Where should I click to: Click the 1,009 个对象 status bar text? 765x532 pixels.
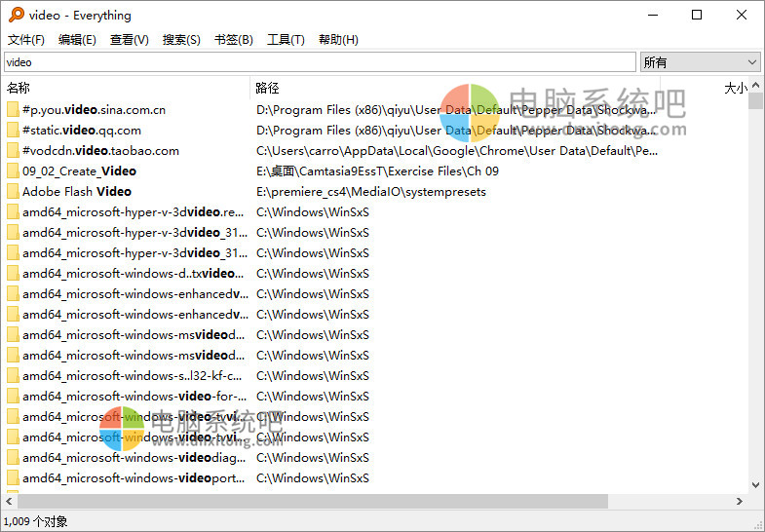coord(36,521)
